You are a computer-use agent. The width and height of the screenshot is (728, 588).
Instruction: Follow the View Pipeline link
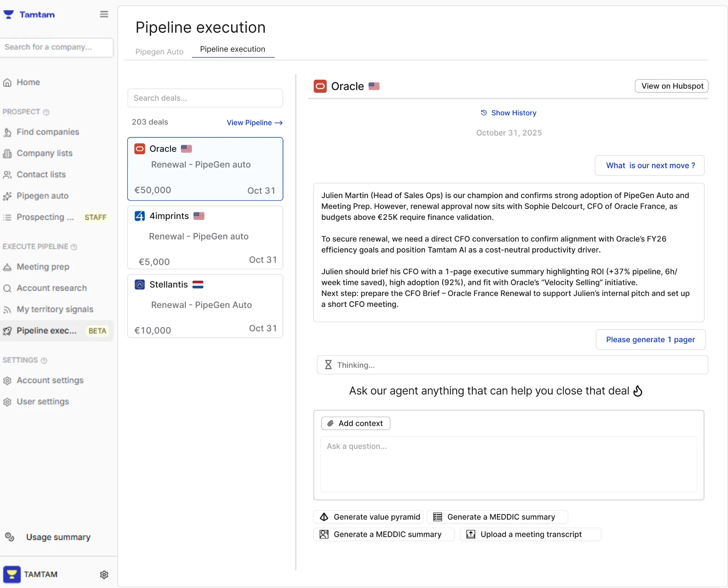tap(254, 123)
